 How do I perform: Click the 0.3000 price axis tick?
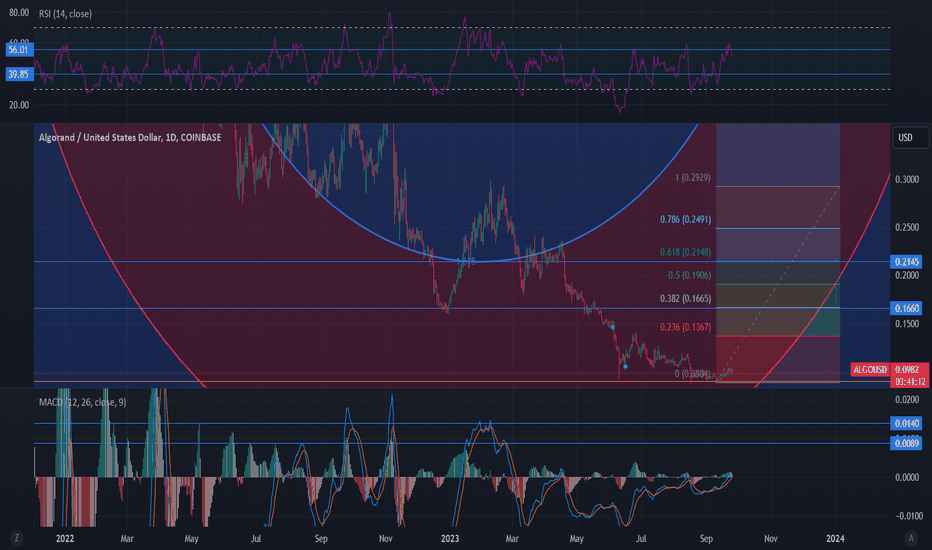[907, 180]
